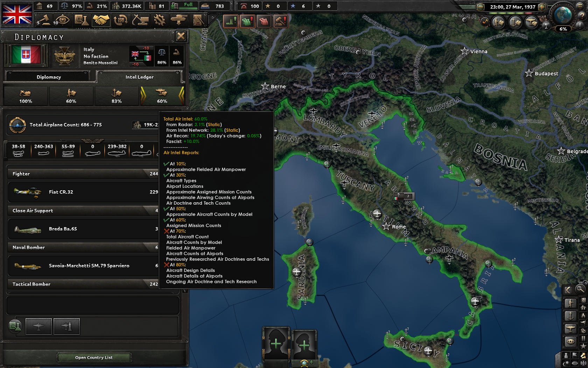Toggle the air map mode button
The image size is (588, 368).
[570, 328]
